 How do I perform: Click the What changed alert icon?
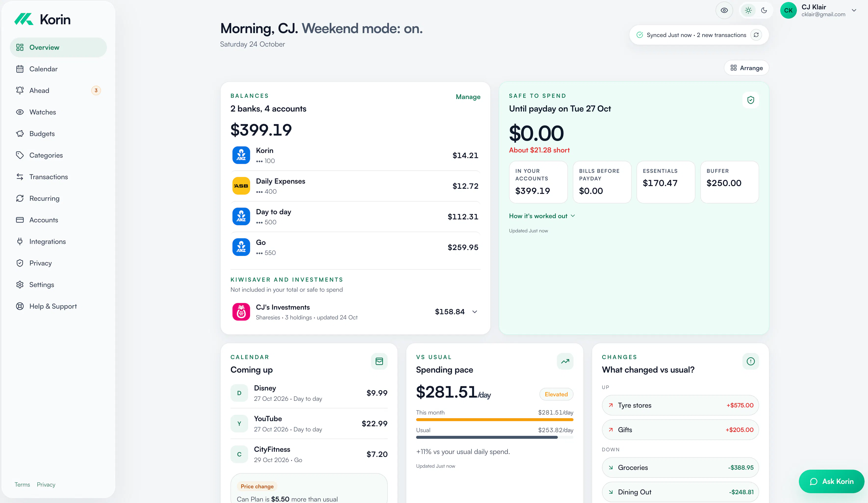[751, 362]
